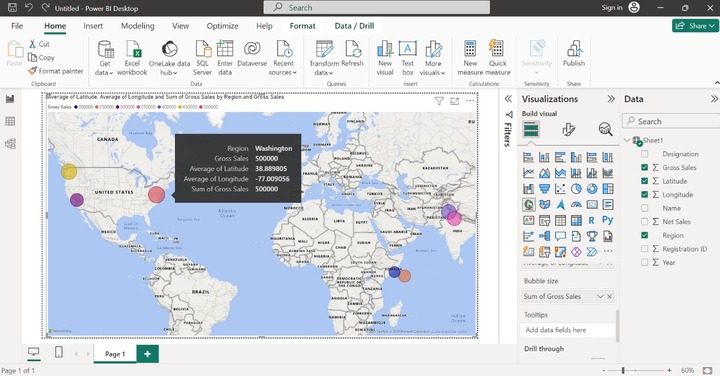This screenshot has height=376, width=720.
Task: Pick the Azure map arrow visual
Action: click(x=560, y=204)
